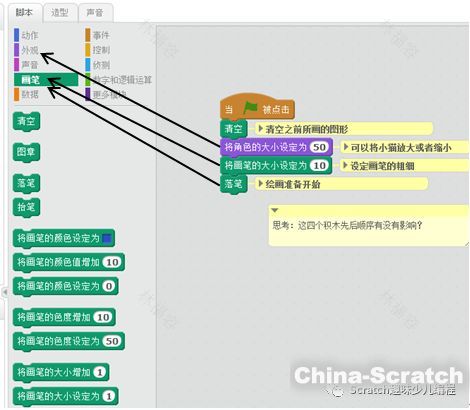The width and height of the screenshot is (470, 410).
Task: Switch to the 造型 tab
Action: [x=60, y=13]
